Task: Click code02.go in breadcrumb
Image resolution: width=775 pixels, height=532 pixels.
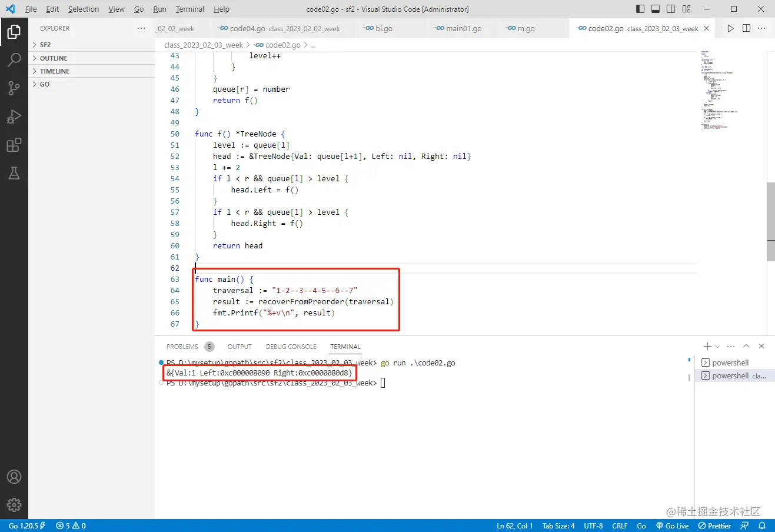Action: click(283, 45)
